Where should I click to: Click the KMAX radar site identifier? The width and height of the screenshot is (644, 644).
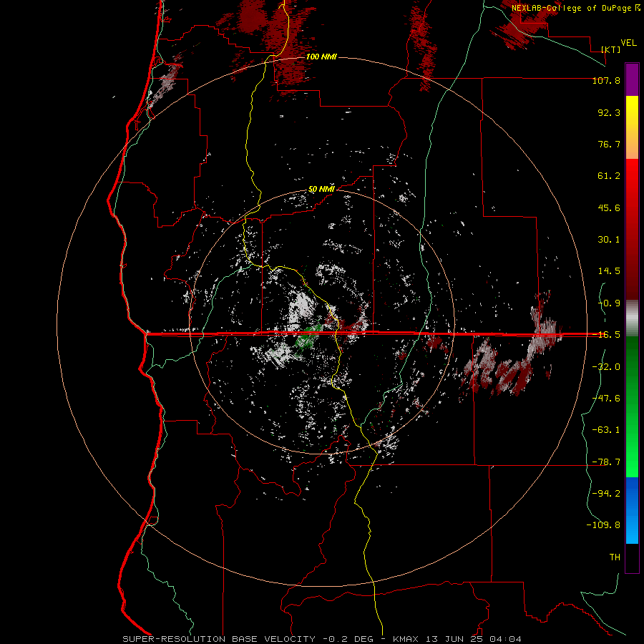click(406, 639)
